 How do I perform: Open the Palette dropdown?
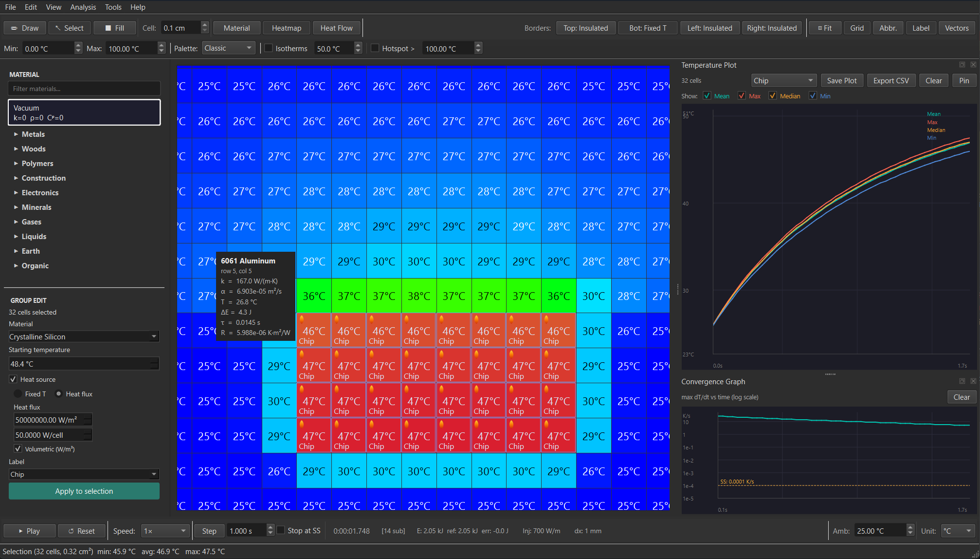[x=228, y=48]
